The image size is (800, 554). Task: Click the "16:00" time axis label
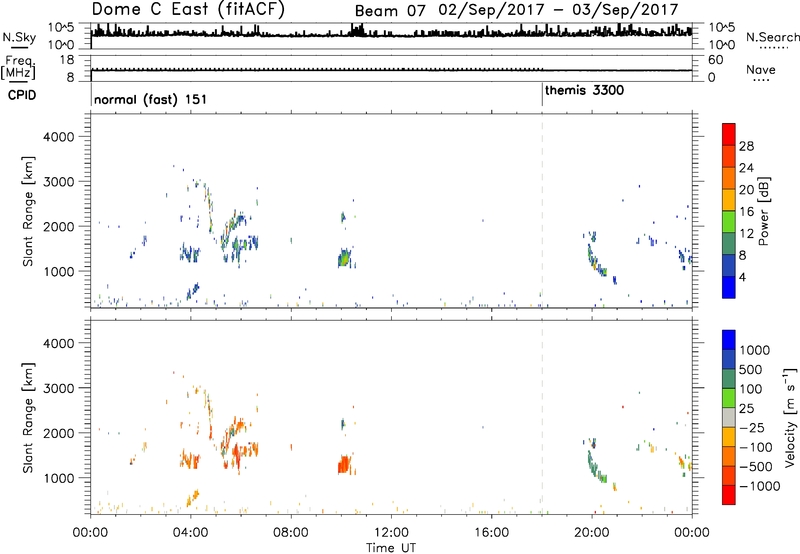492,533
